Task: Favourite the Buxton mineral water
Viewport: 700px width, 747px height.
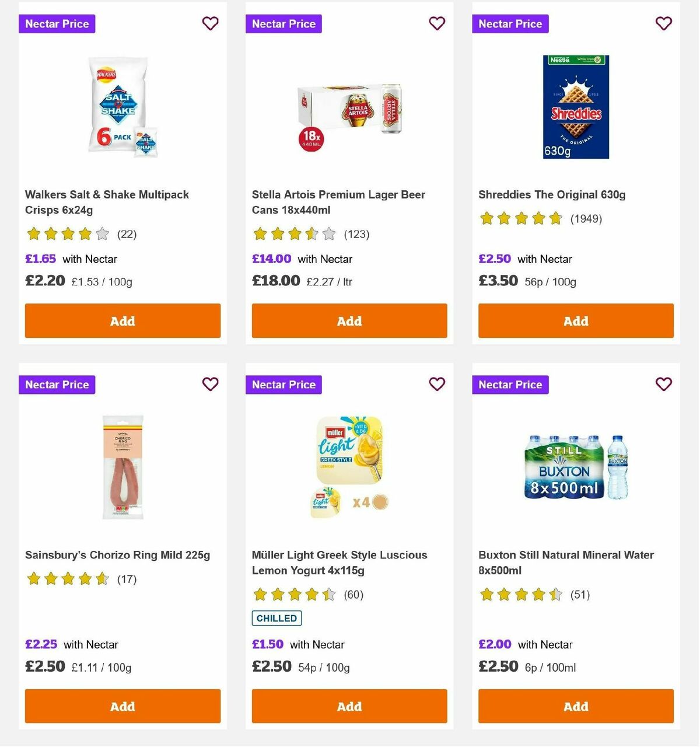Action: [663, 384]
